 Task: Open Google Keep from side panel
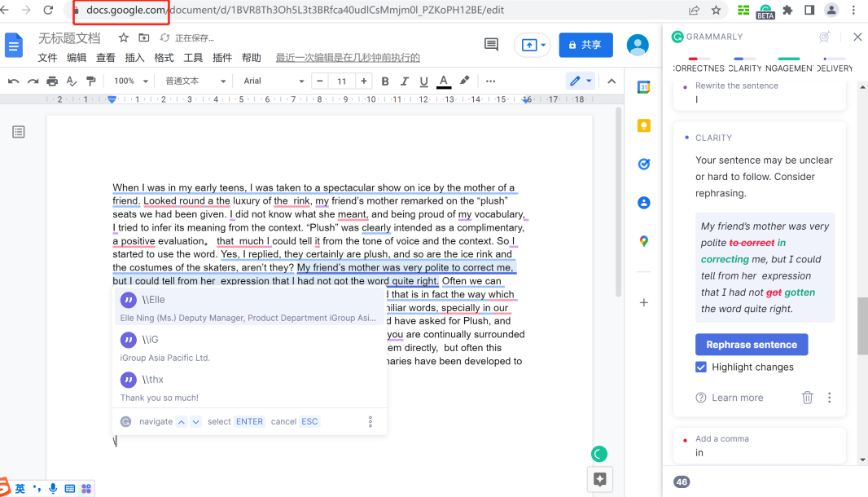(643, 125)
